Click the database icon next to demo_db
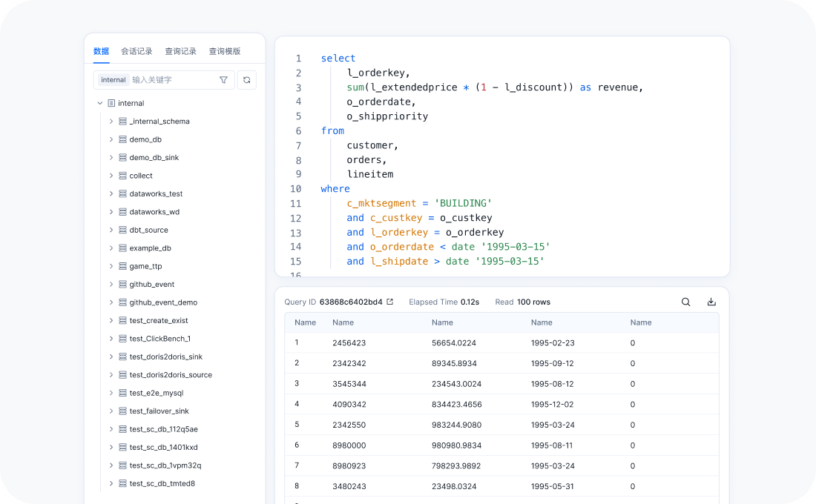This screenshot has width=816, height=504. [122, 139]
